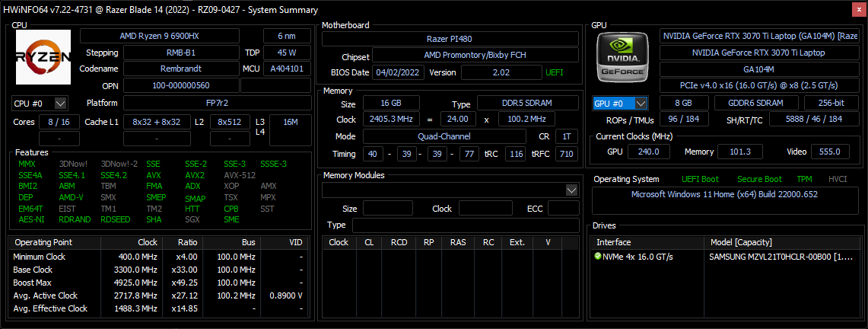The height and width of the screenshot is (329, 868).
Task: Click the 96 / 184 ROPs/TMUs value
Action: 683,120
